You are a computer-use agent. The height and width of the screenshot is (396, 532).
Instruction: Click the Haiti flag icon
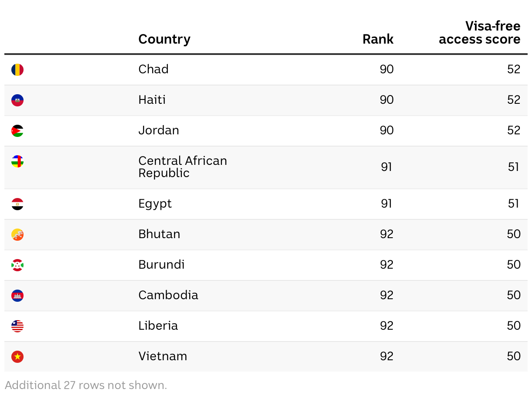(x=17, y=100)
